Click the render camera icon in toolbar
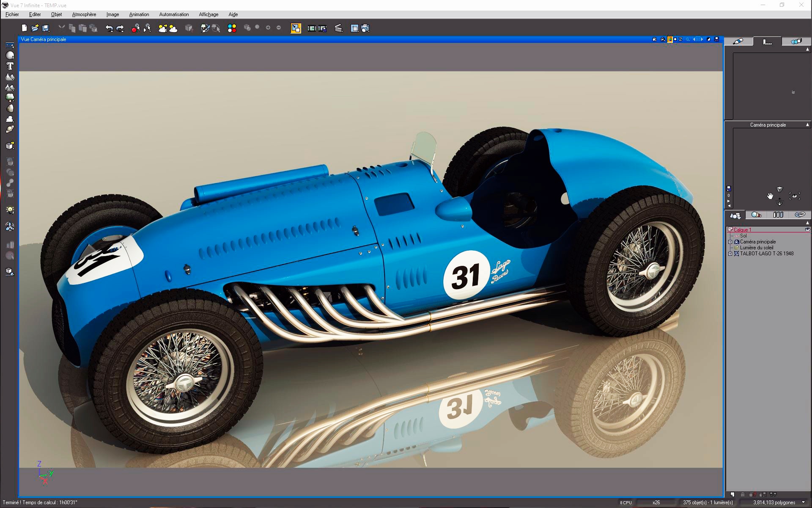 coord(365,28)
